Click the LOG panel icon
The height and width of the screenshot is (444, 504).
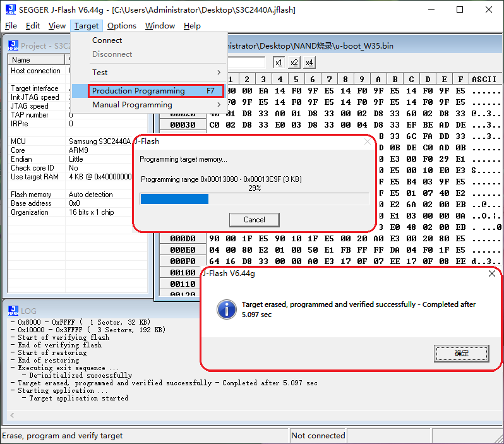tap(13, 311)
